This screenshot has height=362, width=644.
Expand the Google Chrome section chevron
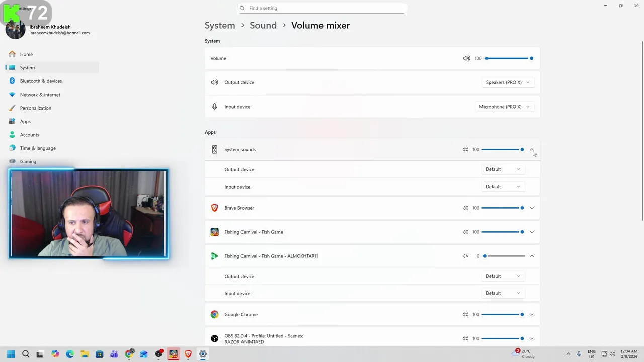point(532,314)
